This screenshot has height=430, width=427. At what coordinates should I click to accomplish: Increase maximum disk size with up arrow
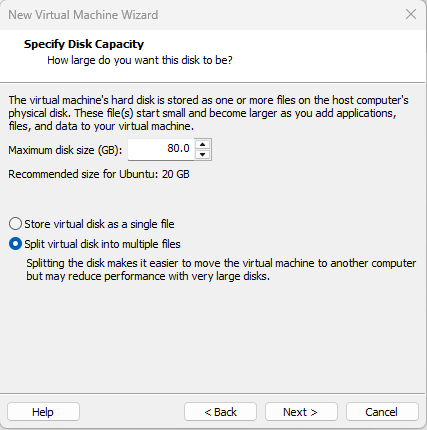tap(202, 144)
